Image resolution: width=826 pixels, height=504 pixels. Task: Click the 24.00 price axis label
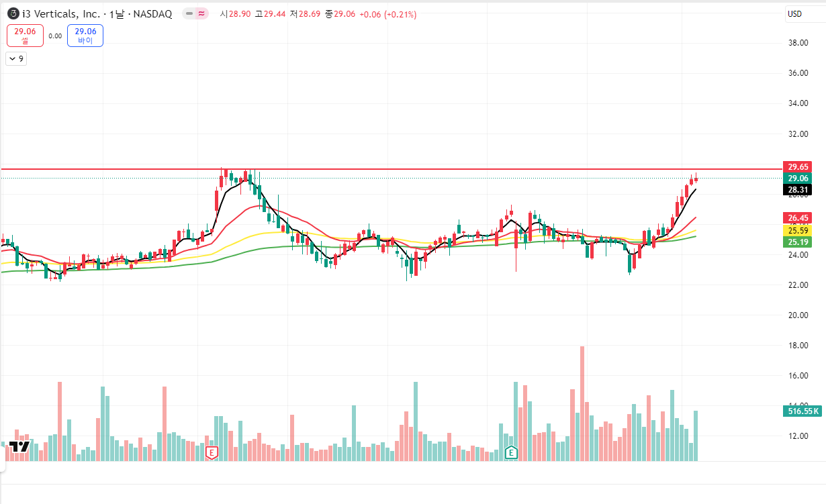[798, 255]
